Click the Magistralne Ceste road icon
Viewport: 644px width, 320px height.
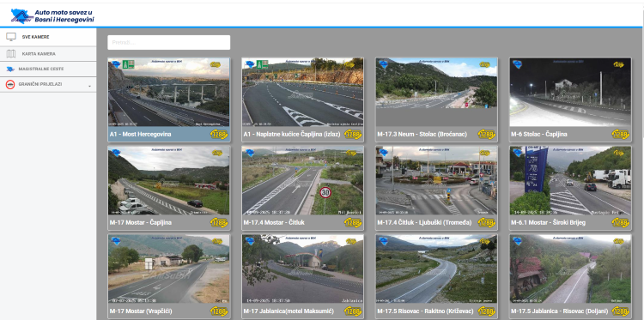click(10, 69)
